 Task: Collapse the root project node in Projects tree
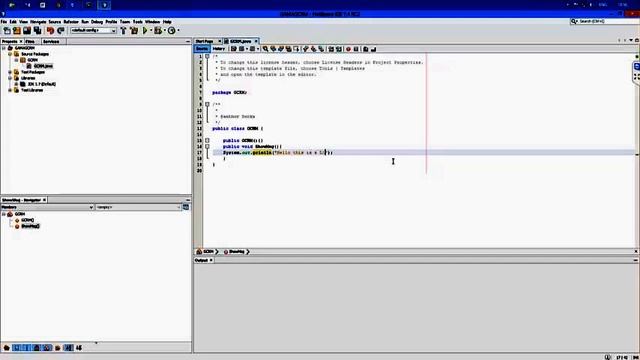4,48
